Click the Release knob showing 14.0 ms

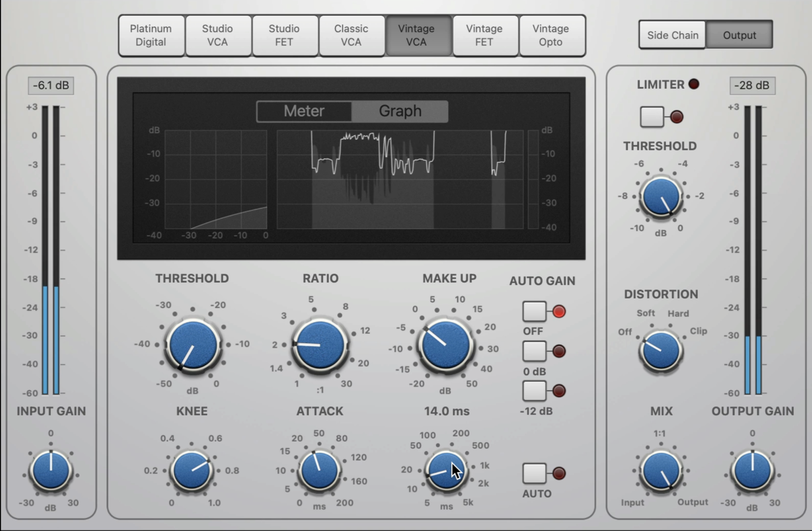coord(446,470)
